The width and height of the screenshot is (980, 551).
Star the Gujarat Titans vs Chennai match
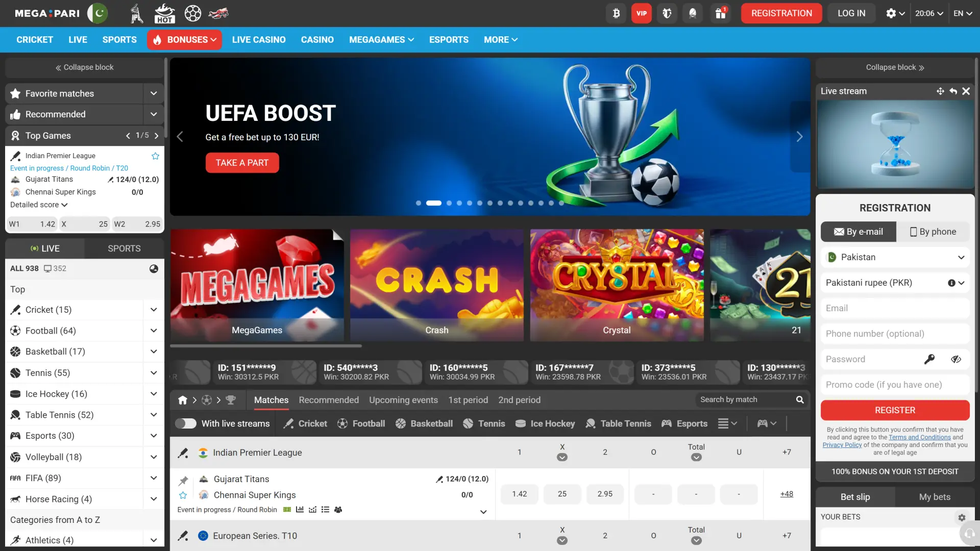(x=183, y=495)
